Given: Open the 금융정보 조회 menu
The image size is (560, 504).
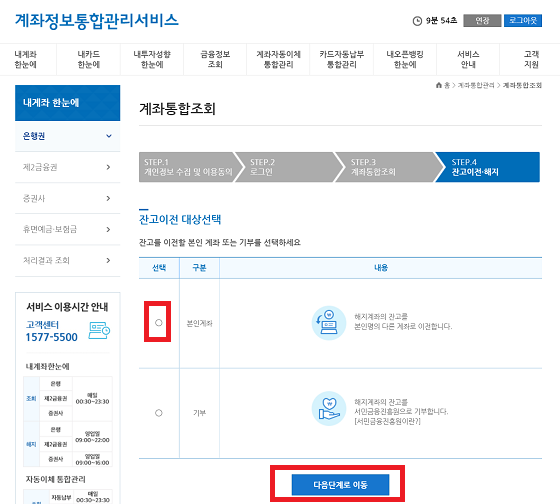Looking at the screenshot, I should [215, 59].
